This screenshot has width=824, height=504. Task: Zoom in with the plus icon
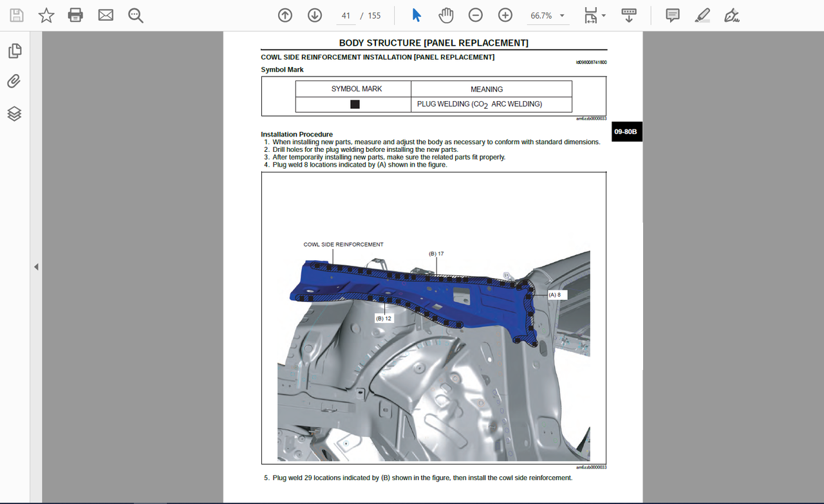click(505, 15)
